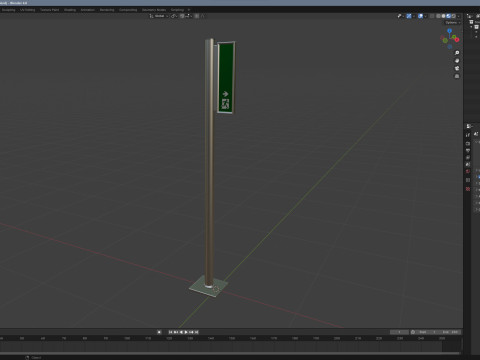Image resolution: width=480 pixels, height=360 pixels.
Task: Click the red X axis on navigation gizmo
Action: pyautogui.click(x=457, y=40)
